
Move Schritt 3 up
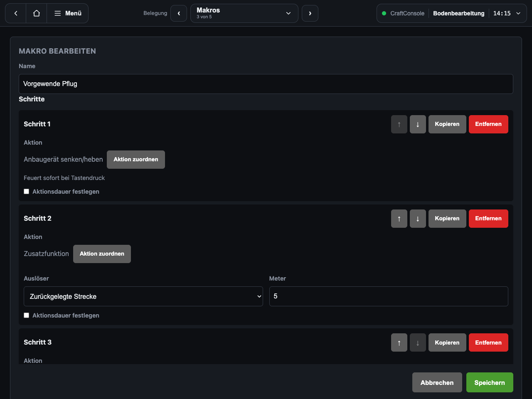click(x=399, y=342)
